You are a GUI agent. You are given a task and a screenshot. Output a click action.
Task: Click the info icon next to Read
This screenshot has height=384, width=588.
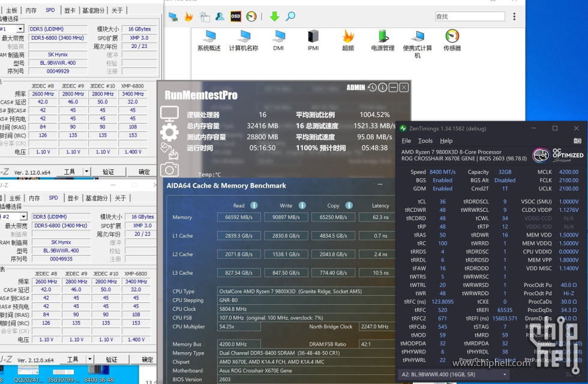pyautogui.click(x=254, y=205)
